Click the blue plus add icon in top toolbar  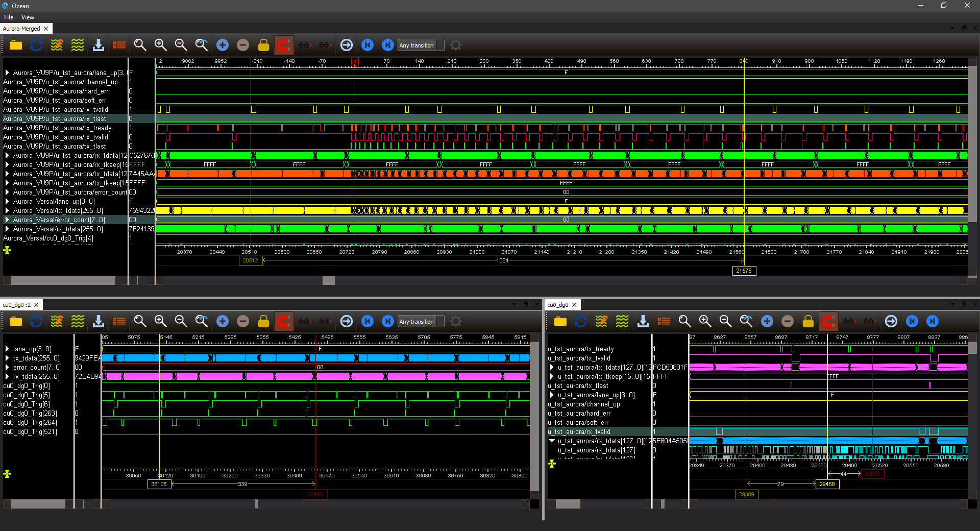pyautogui.click(x=223, y=45)
